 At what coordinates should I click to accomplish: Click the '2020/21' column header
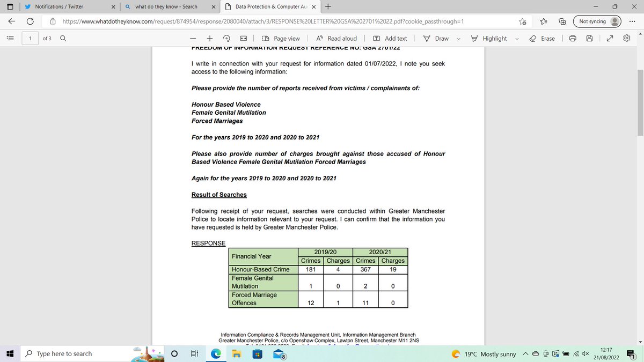[380, 252]
